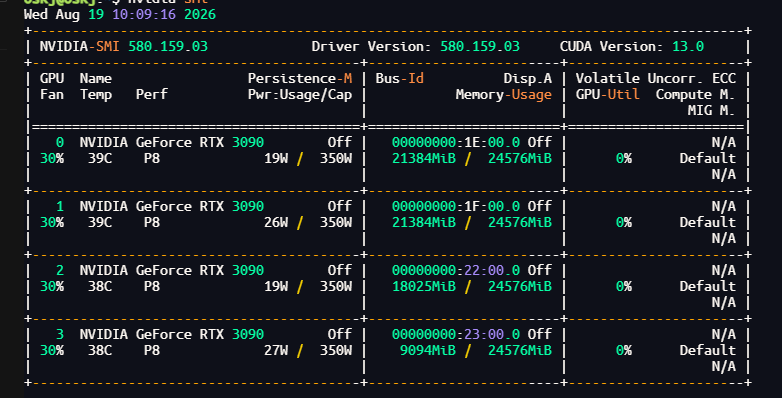Click bus id 00000000:22:00.0
The width and height of the screenshot is (782, 398).
456,270
